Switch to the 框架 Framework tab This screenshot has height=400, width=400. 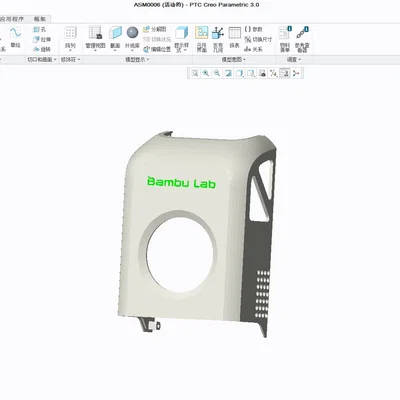[40, 19]
